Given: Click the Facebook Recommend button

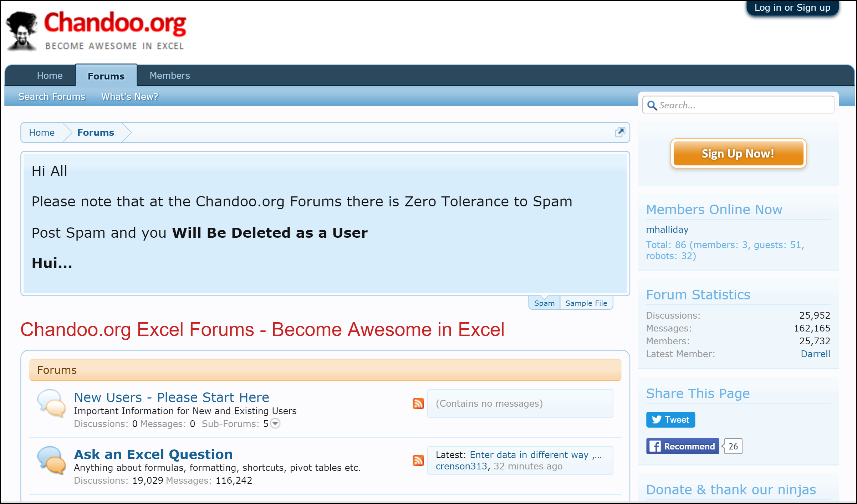Looking at the screenshot, I should (x=682, y=446).
